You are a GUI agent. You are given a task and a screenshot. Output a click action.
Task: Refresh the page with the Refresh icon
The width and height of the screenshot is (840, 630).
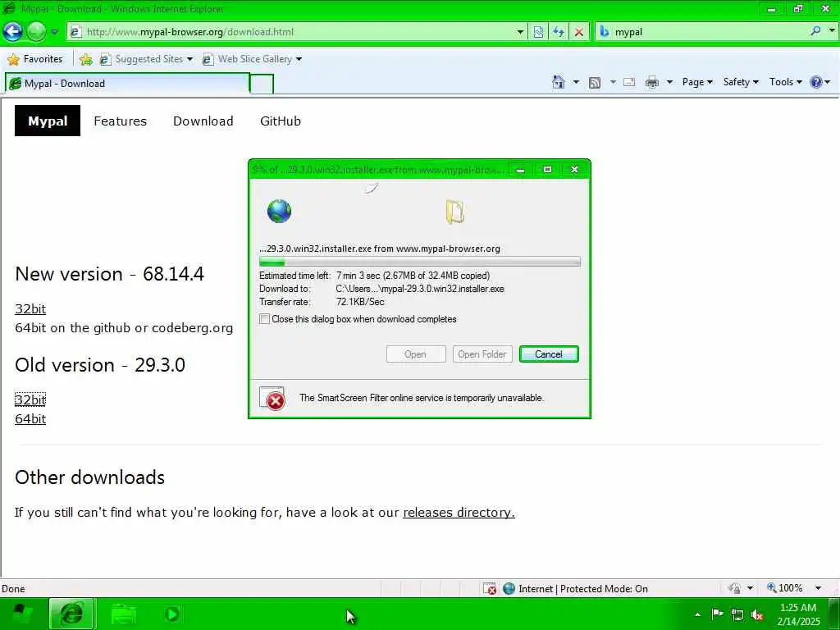pos(558,32)
